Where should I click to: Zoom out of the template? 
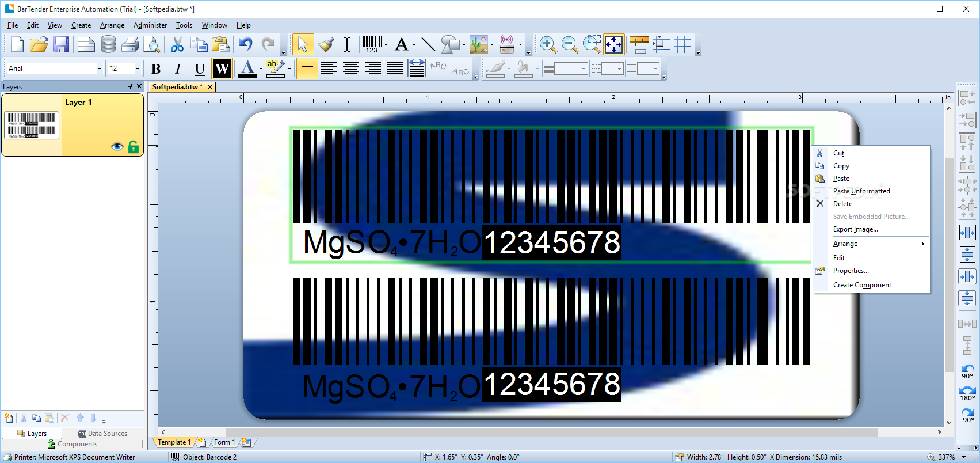coord(570,44)
